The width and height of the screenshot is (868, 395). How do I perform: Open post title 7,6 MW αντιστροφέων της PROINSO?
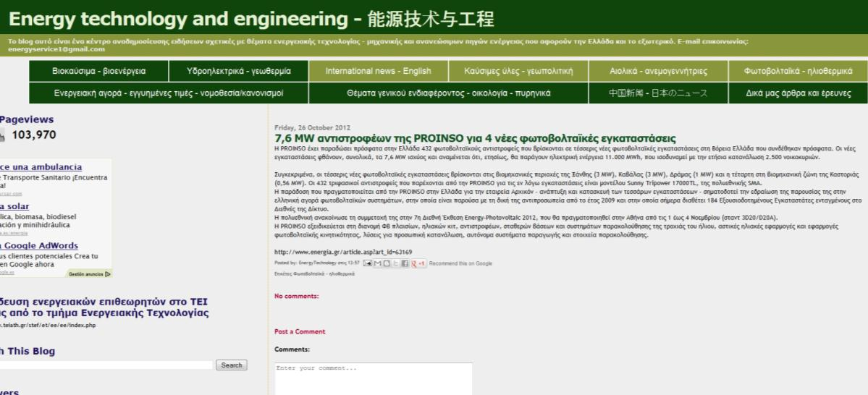coord(475,138)
